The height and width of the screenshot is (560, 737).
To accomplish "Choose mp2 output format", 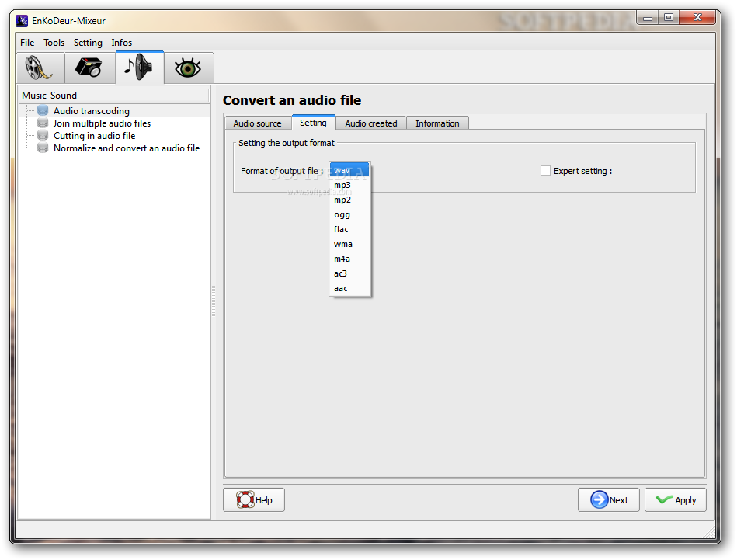I will click(x=349, y=200).
